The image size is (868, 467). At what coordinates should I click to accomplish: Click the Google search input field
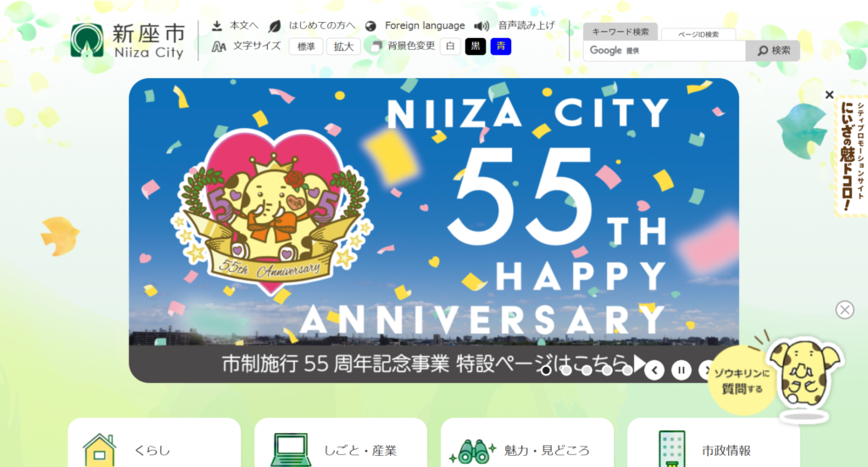(x=665, y=50)
